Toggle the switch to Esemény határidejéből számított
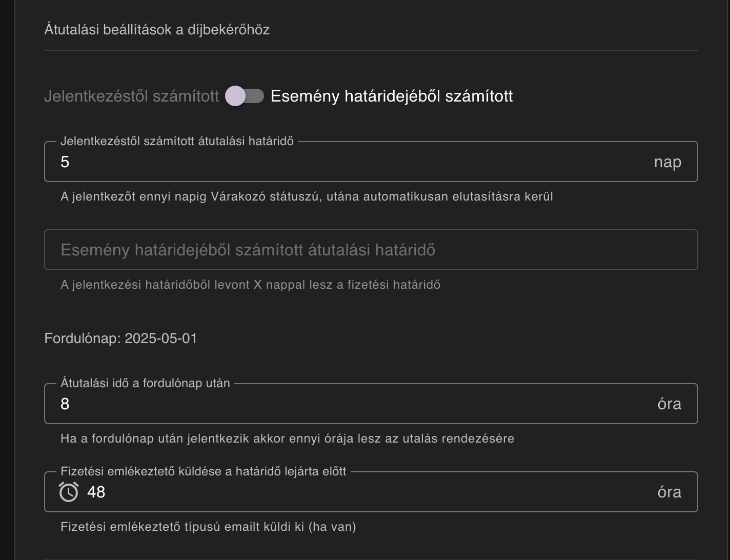The width and height of the screenshot is (730, 560). (256, 95)
